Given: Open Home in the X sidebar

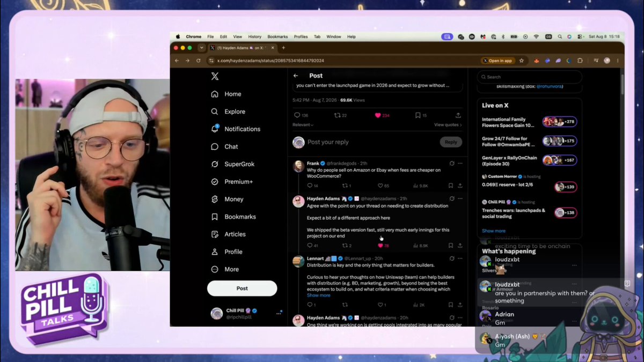Looking at the screenshot, I should [x=226, y=94].
